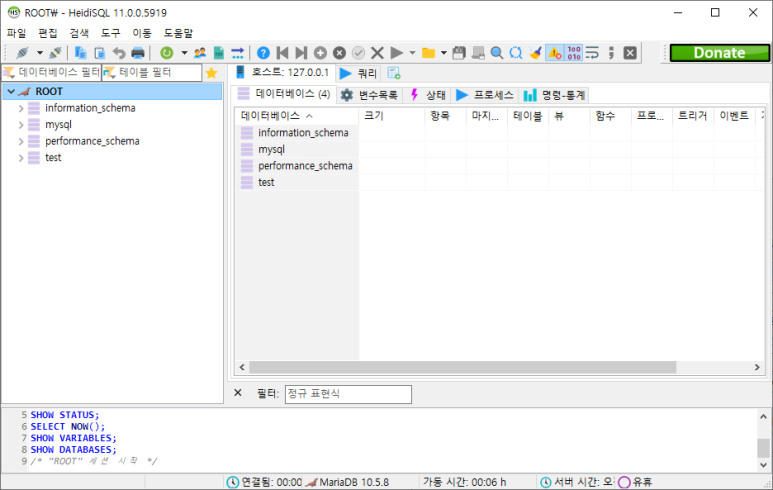Open dropdown next to connect icon
Image resolution: width=773 pixels, height=490 pixels.
pos(39,53)
